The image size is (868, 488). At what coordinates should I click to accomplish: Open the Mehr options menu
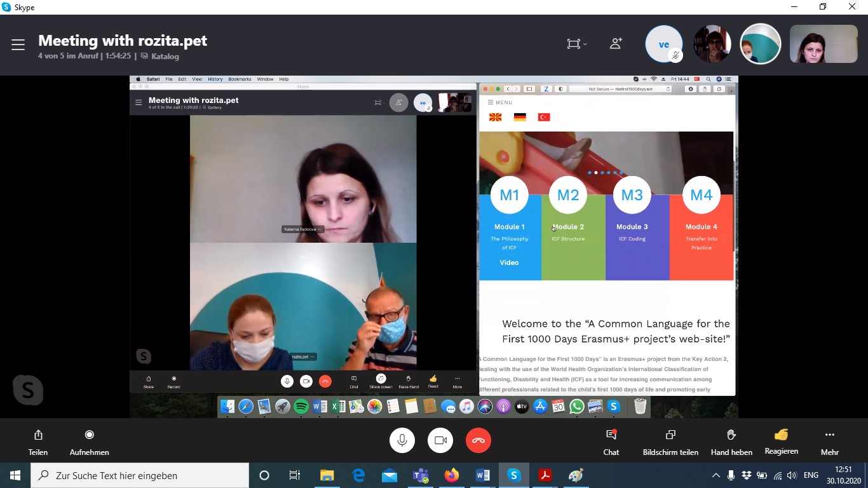point(829,442)
